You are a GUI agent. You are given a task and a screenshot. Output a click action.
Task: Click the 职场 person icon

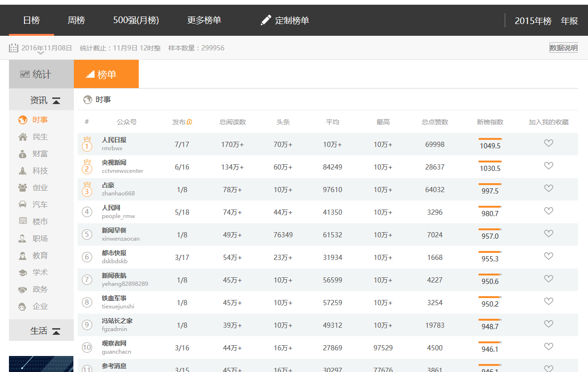[23, 239]
